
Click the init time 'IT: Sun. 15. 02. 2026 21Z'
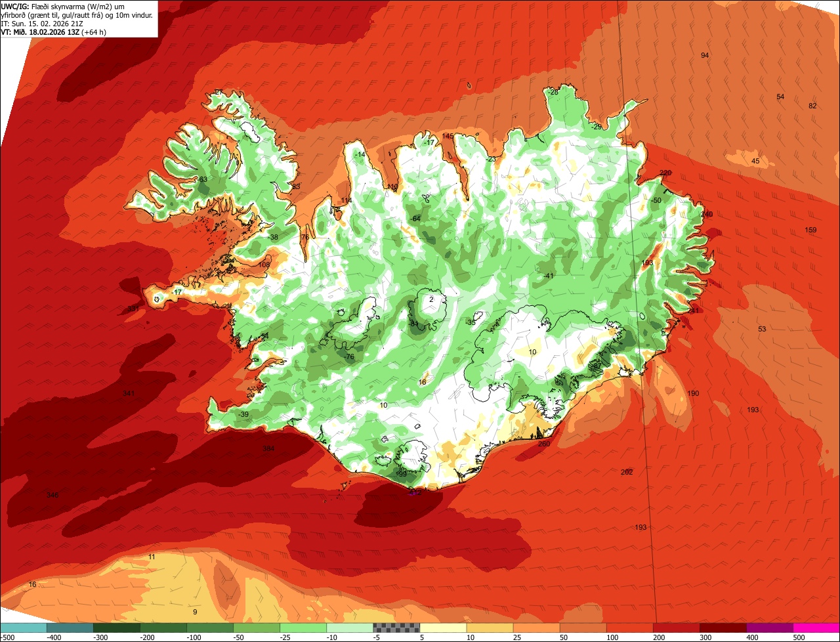click(42, 23)
